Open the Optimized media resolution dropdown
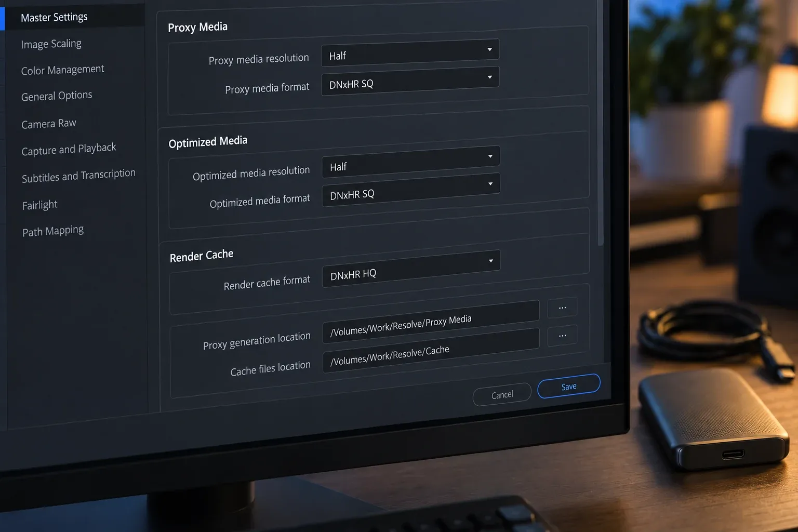This screenshot has height=532, width=798. 410,162
